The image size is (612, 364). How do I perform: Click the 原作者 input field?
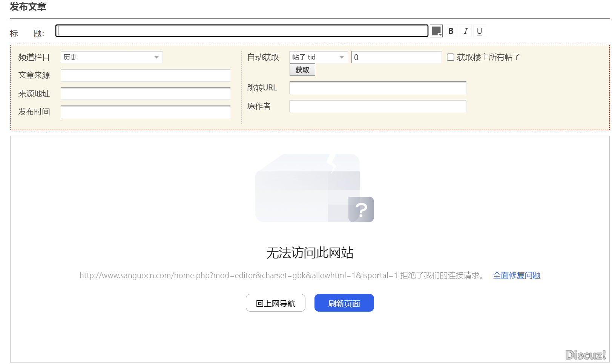[377, 106]
